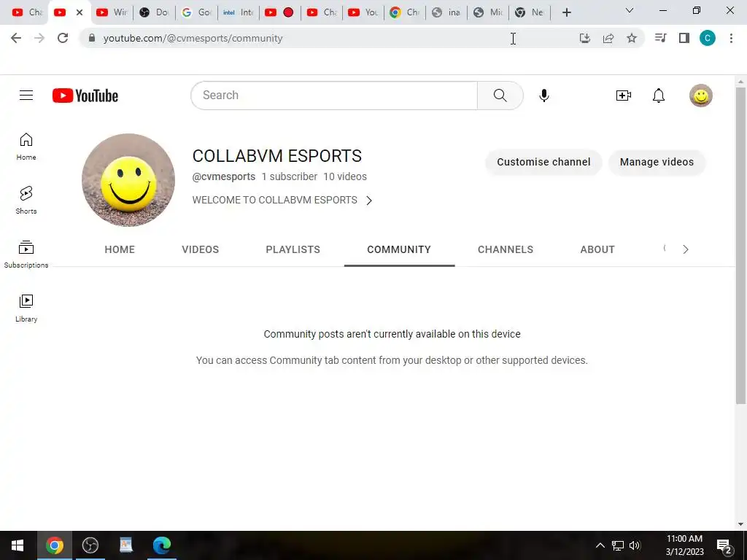This screenshot has width=747, height=560.
Task: Open the YouTube hamburger guide menu
Action: pyautogui.click(x=26, y=96)
